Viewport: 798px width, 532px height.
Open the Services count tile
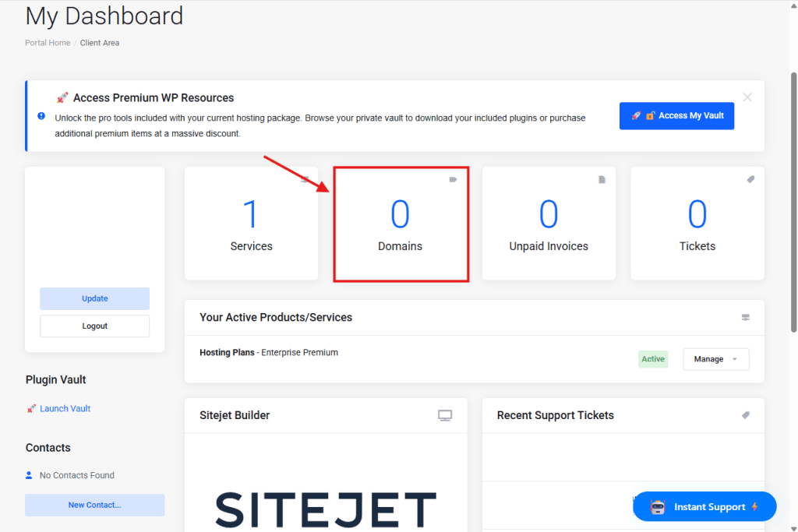click(251, 223)
